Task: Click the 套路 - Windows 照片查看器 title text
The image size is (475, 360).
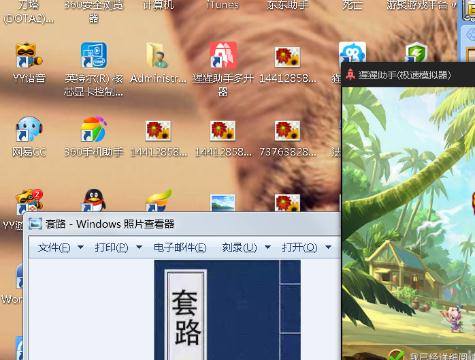Action: click(x=110, y=224)
